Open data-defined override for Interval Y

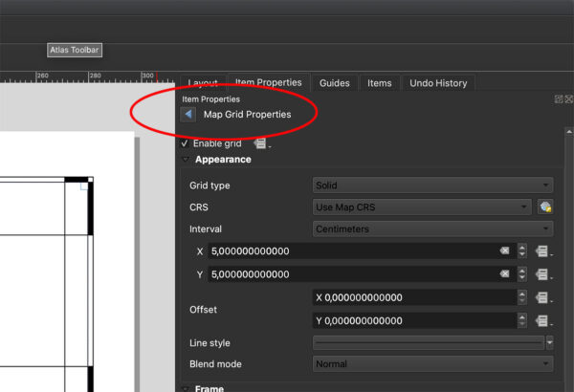(543, 274)
